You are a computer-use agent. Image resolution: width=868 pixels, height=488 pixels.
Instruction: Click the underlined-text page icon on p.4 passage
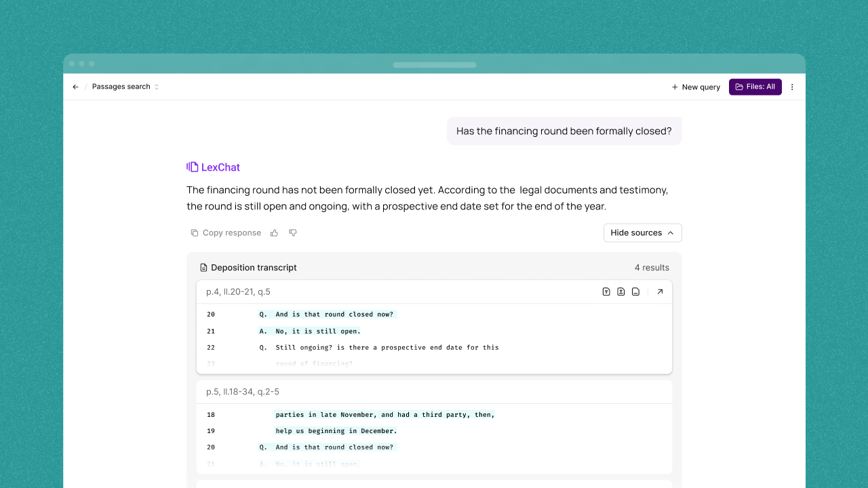[x=620, y=291]
